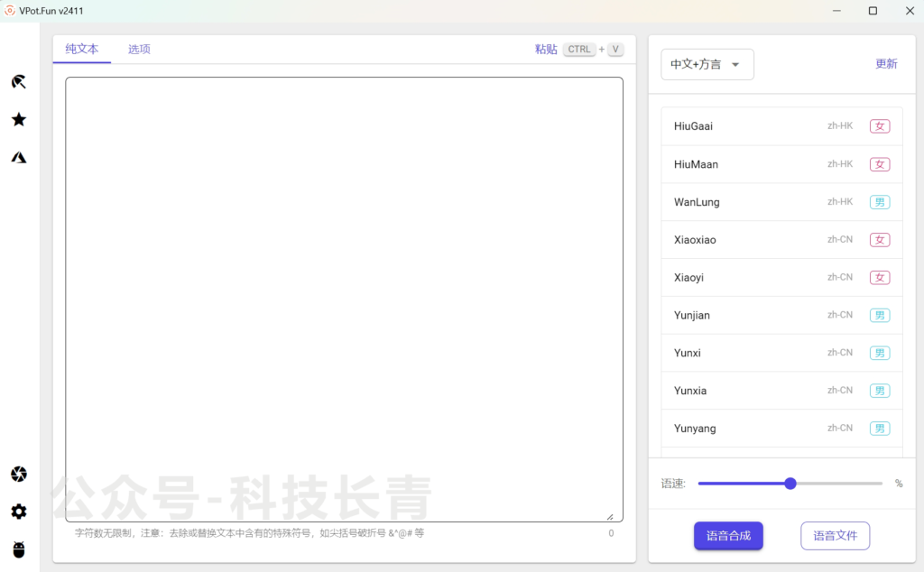Click the Android robot icon in sidebar
924x572 pixels.
(18, 549)
